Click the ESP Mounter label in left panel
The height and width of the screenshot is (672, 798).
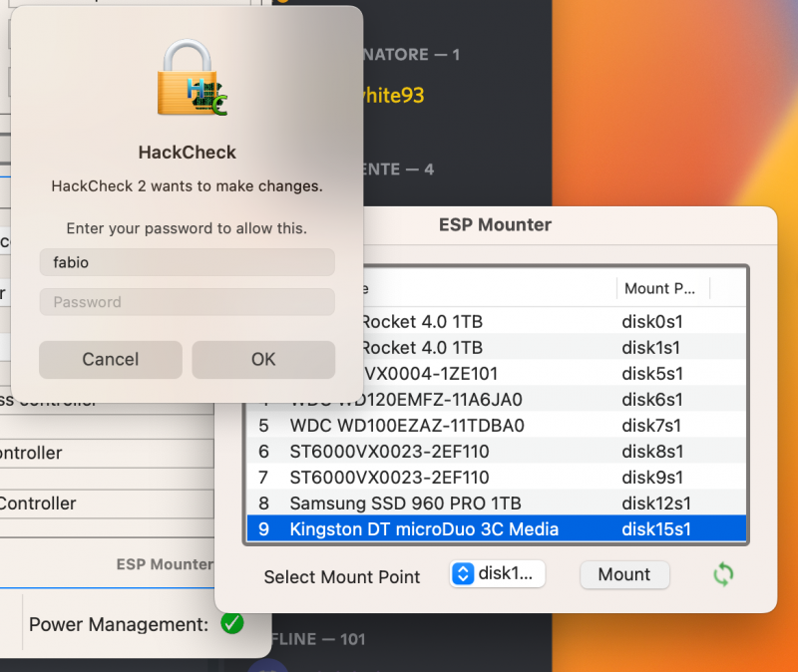(x=165, y=564)
